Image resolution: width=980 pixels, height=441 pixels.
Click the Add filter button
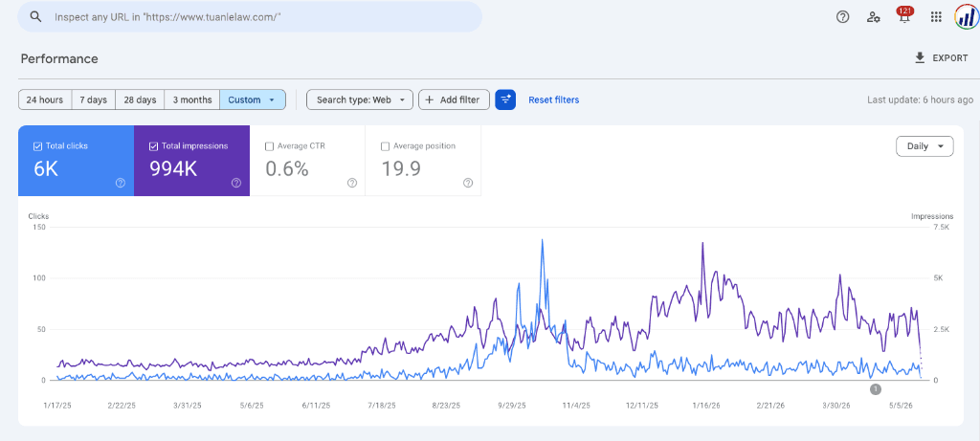point(454,99)
